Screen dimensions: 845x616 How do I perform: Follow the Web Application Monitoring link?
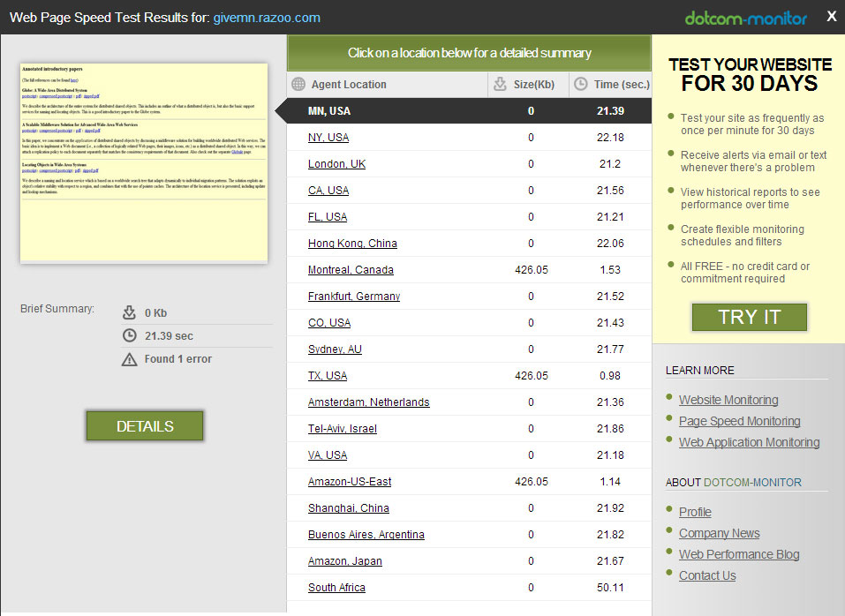(x=749, y=442)
